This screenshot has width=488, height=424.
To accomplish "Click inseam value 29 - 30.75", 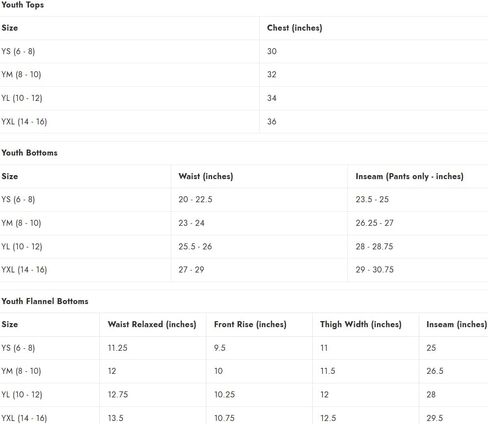I will (x=374, y=270).
